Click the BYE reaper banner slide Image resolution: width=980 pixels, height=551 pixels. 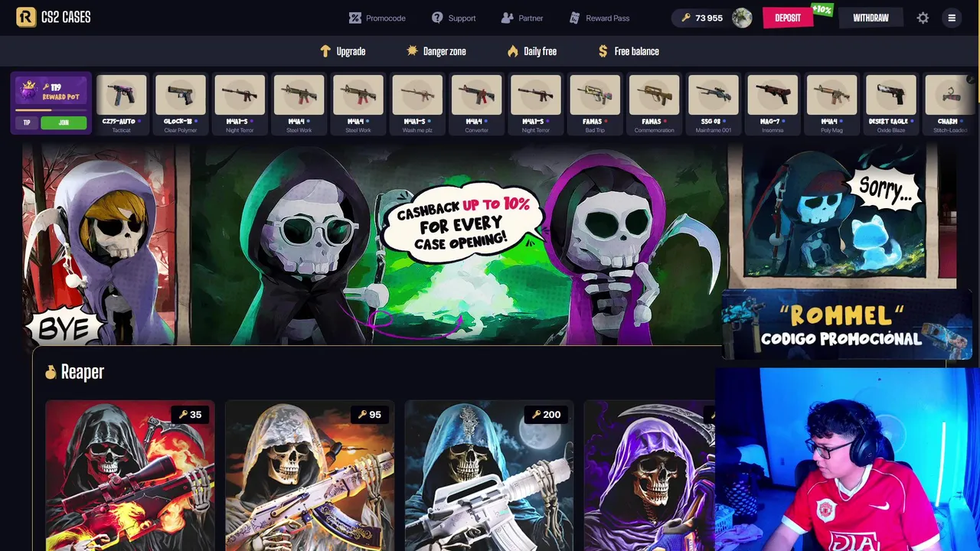point(100,245)
